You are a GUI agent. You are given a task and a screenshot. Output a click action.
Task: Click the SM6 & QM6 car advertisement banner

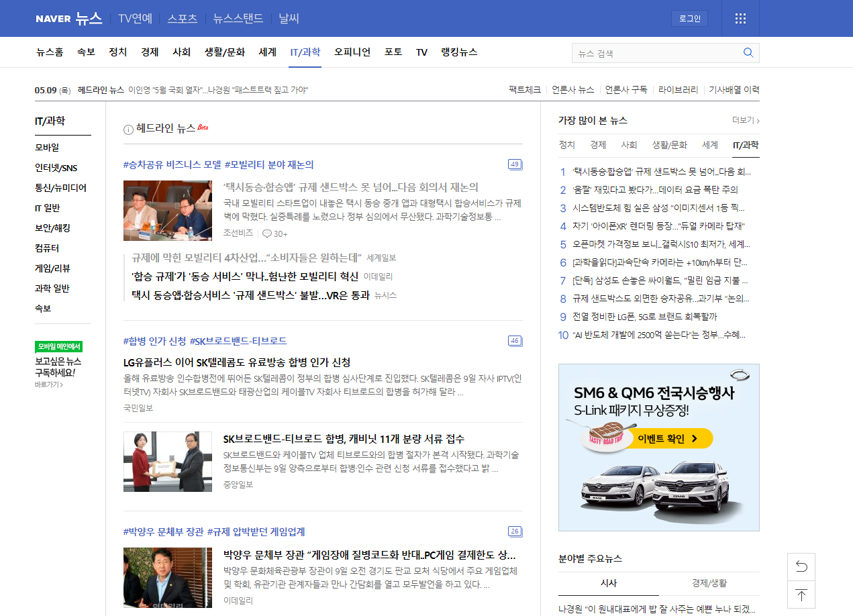659,448
